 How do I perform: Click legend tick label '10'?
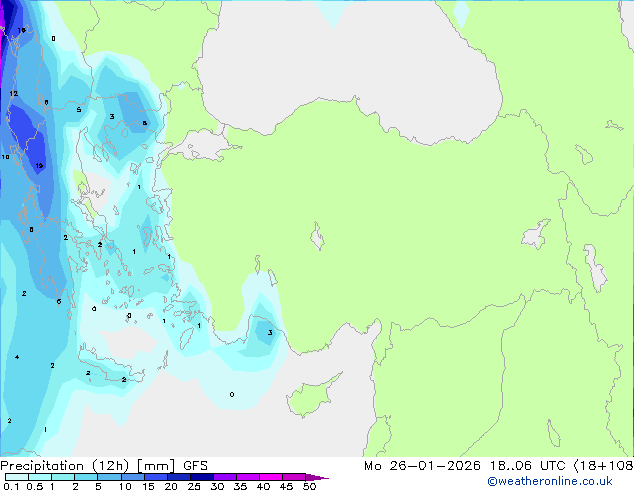click(x=125, y=486)
